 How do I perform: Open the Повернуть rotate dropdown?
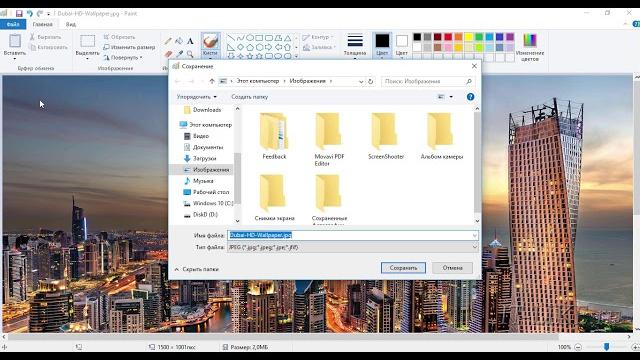pos(122,58)
